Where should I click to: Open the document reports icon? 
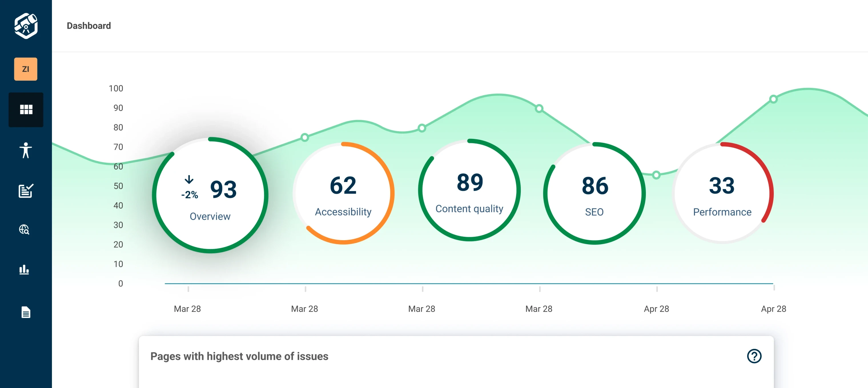[x=26, y=312]
